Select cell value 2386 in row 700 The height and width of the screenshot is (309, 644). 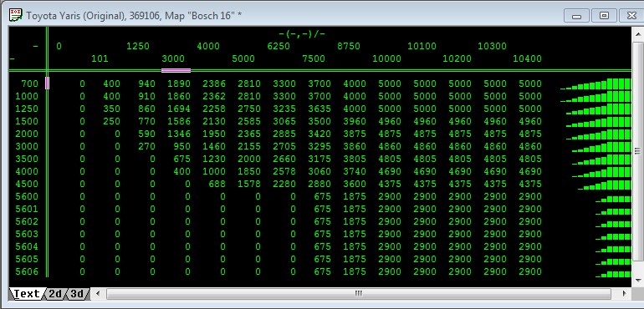pyautogui.click(x=214, y=84)
